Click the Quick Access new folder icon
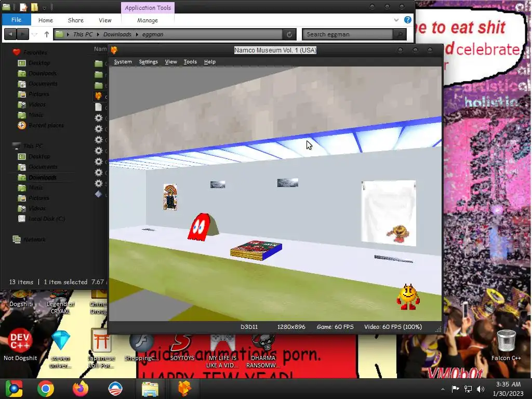 34,7
